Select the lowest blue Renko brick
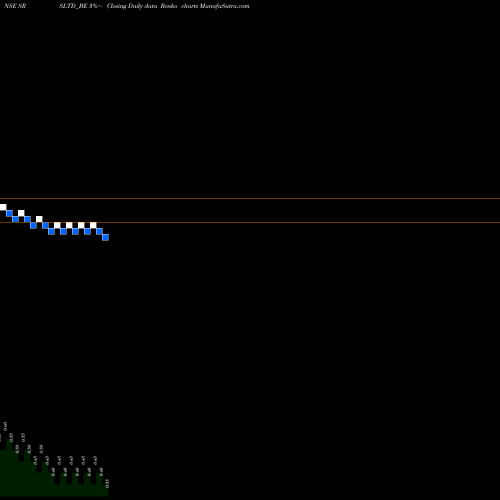Viewport: 500px width, 500px height. pos(105,237)
